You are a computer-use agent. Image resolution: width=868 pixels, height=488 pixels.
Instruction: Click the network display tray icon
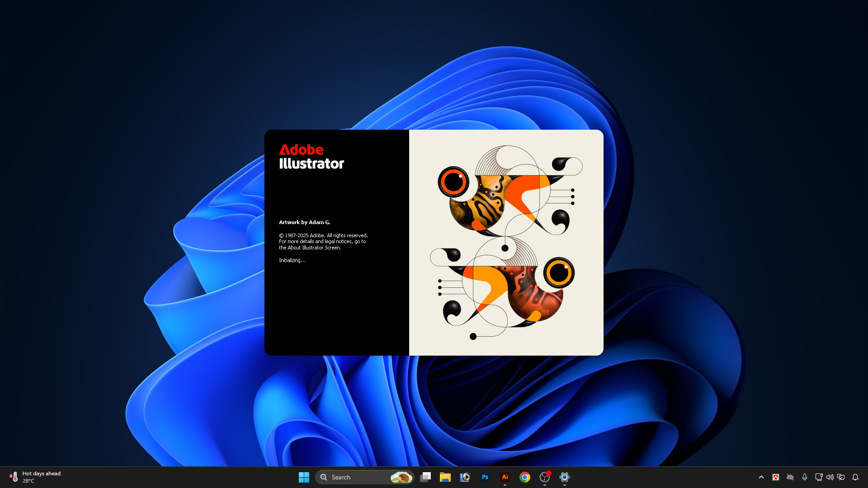[819, 477]
